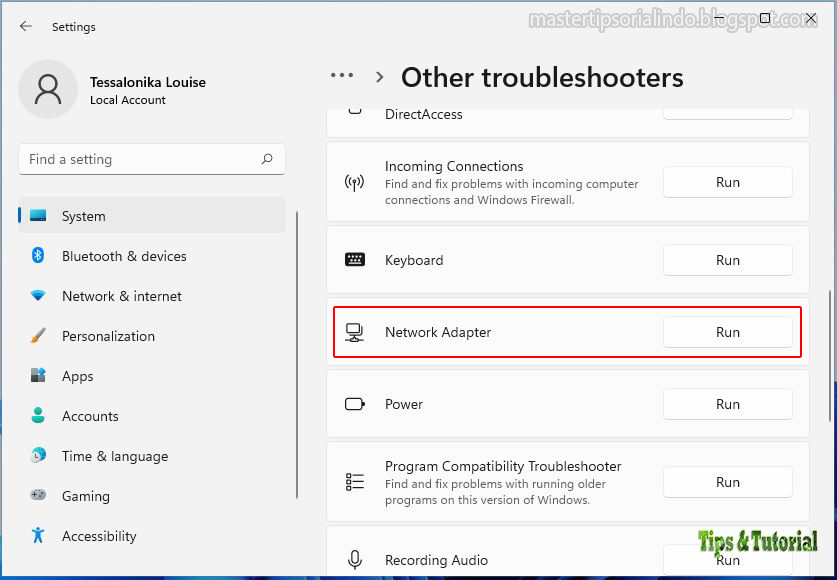Click the Find a setting search box
The image size is (837, 580).
151,159
